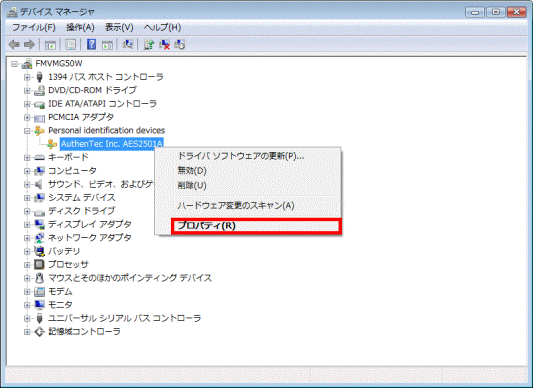
Task: Click the バッテリ battery icon
Action: (x=39, y=251)
